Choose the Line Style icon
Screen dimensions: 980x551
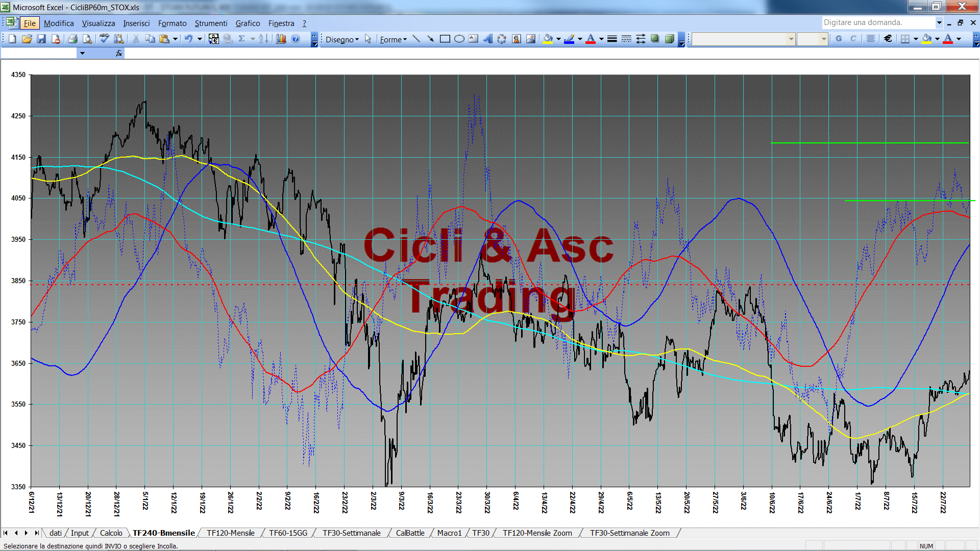coord(612,39)
